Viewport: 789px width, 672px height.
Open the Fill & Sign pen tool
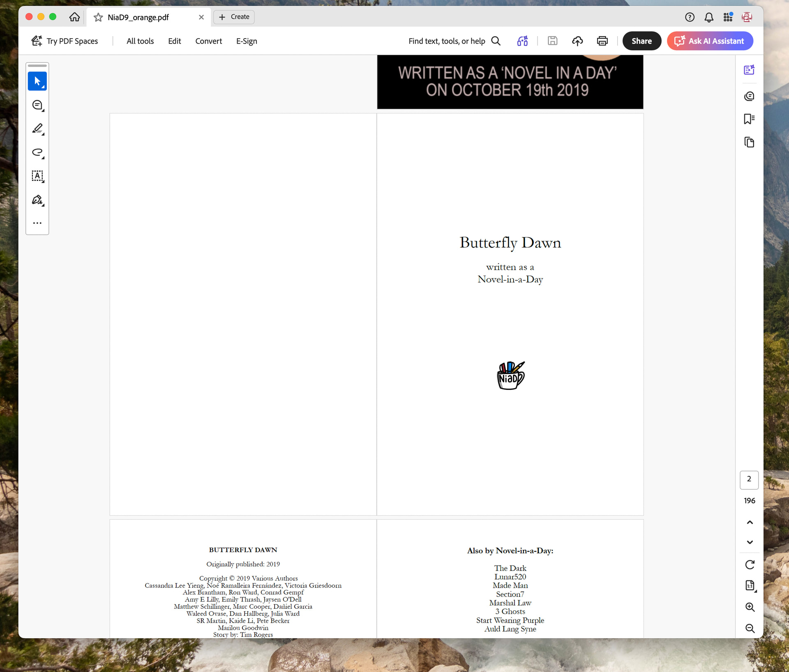(37, 200)
